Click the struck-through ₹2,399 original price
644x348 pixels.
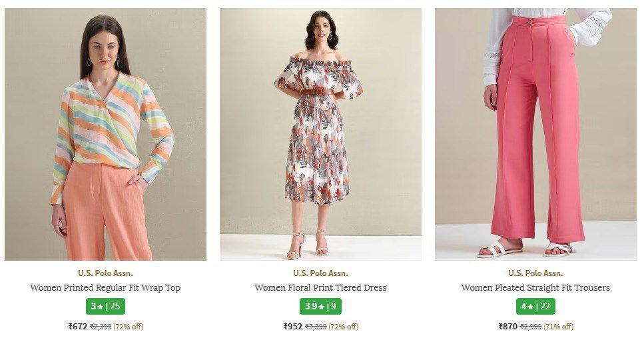pos(100,327)
